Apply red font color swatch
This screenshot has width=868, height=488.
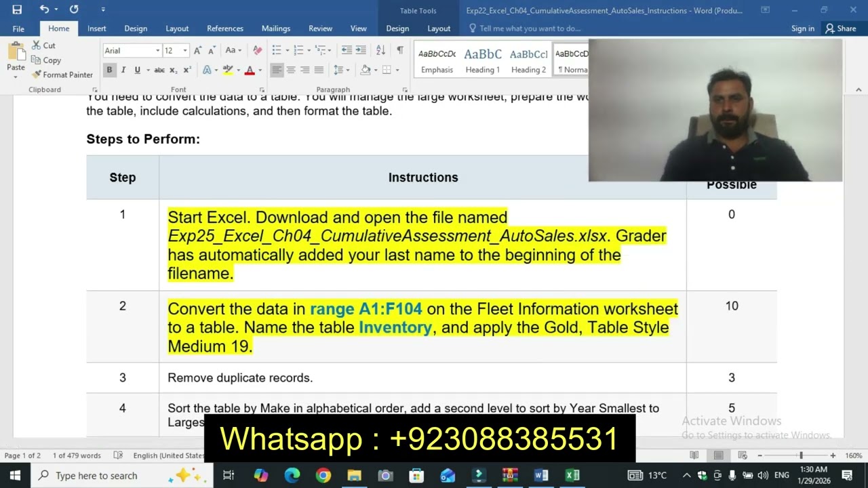[x=250, y=70]
